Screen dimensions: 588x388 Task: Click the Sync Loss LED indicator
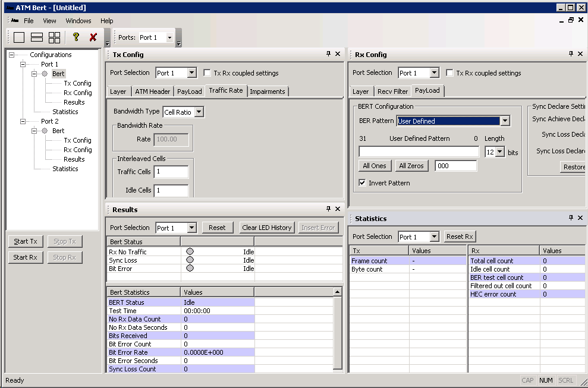pyautogui.click(x=190, y=260)
